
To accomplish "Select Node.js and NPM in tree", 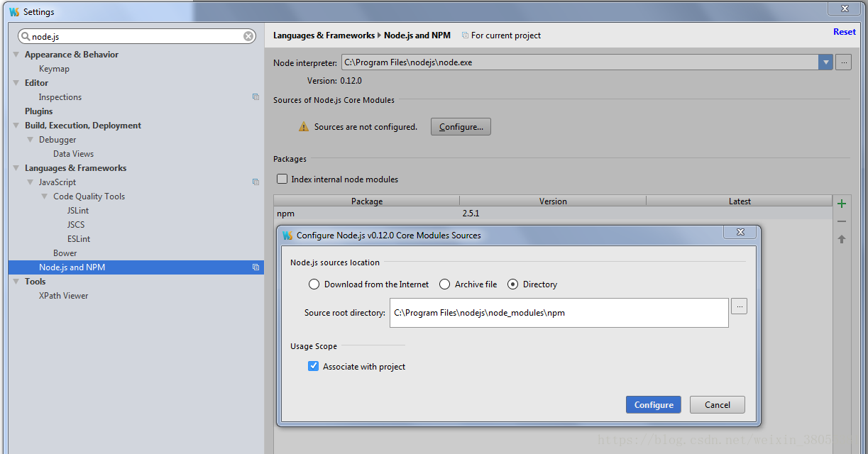I will coord(136,267).
